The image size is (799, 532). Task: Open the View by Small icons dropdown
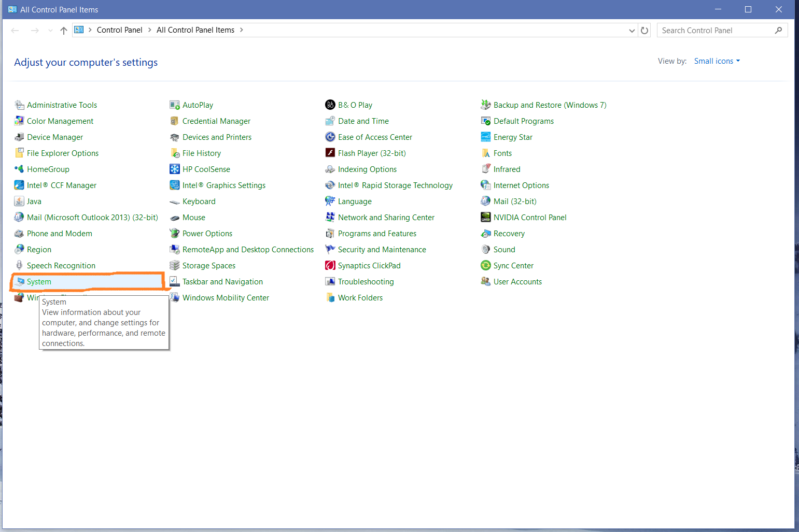pyautogui.click(x=717, y=61)
